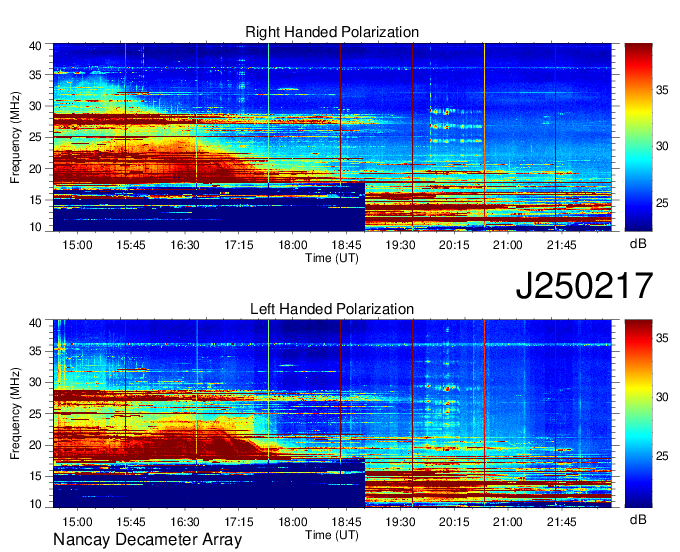
Task: Click the bottom plot's colorbar scale
Action: [x=638, y=414]
